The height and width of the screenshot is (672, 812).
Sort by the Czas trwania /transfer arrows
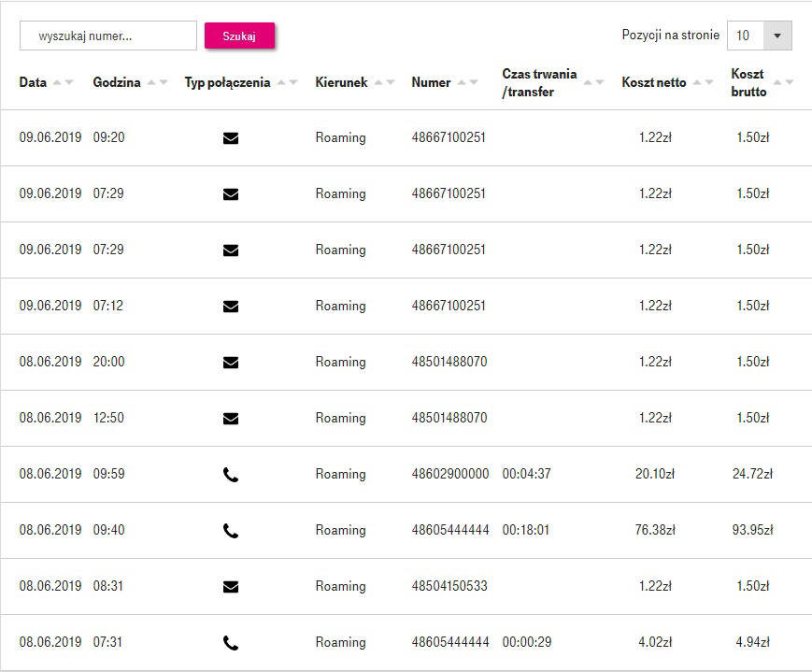click(x=594, y=82)
